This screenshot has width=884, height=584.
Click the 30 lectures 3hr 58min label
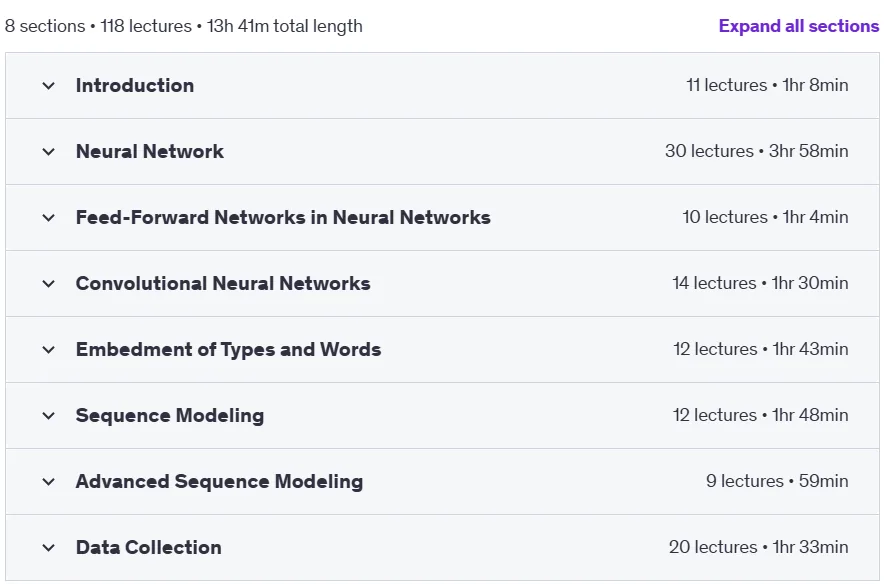[x=756, y=151]
